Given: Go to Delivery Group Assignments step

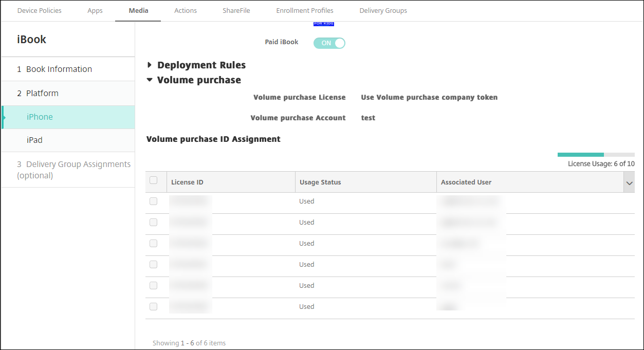Looking at the screenshot, I should (73, 170).
